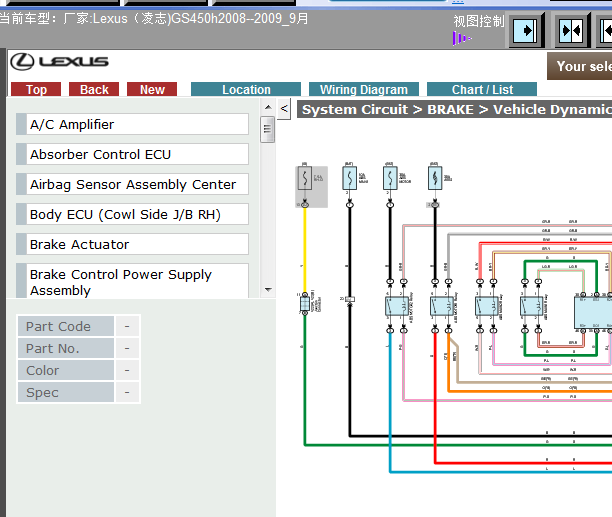Collapse the left panel with the '<' button
The height and width of the screenshot is (517, 612).
[284, 109]
